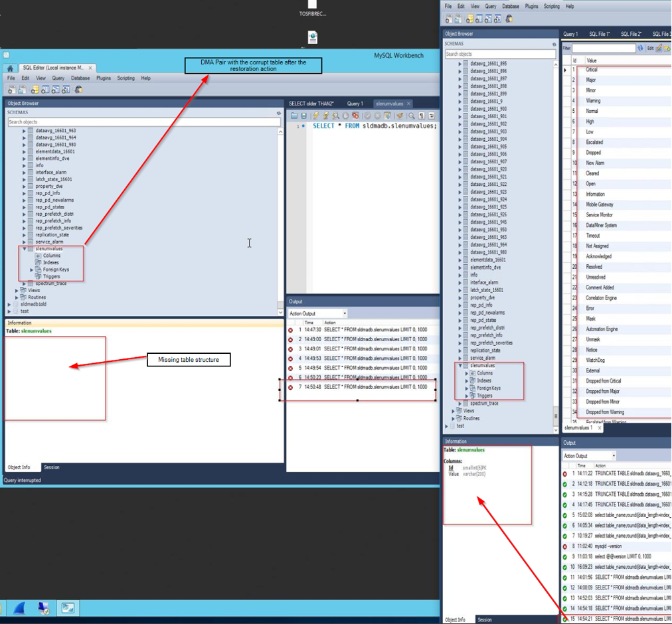The image size is (672, 624).
Task: Stop query execution icon in left editor
Action: [x=345, y=116]
